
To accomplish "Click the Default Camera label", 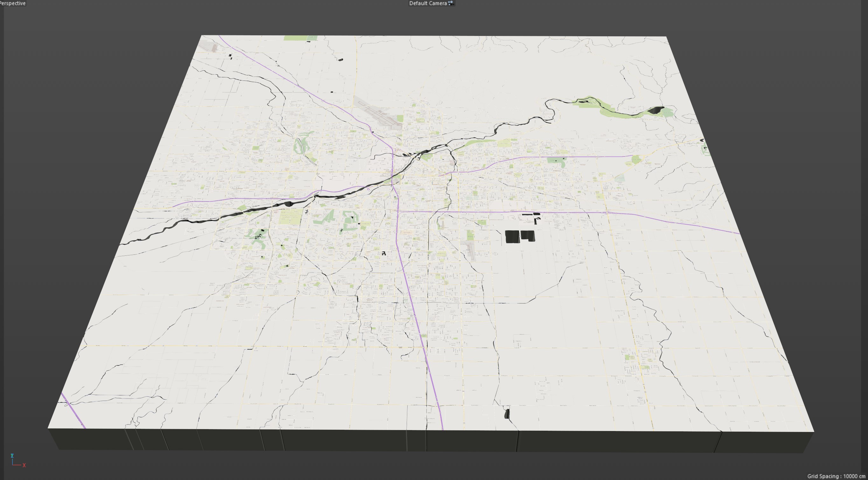I will 428,3.
